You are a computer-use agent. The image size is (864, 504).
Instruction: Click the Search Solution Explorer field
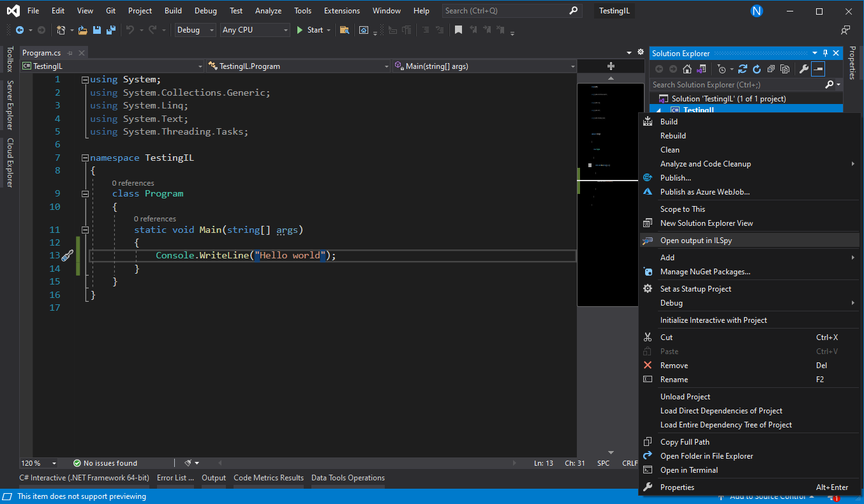pos(736,84)
